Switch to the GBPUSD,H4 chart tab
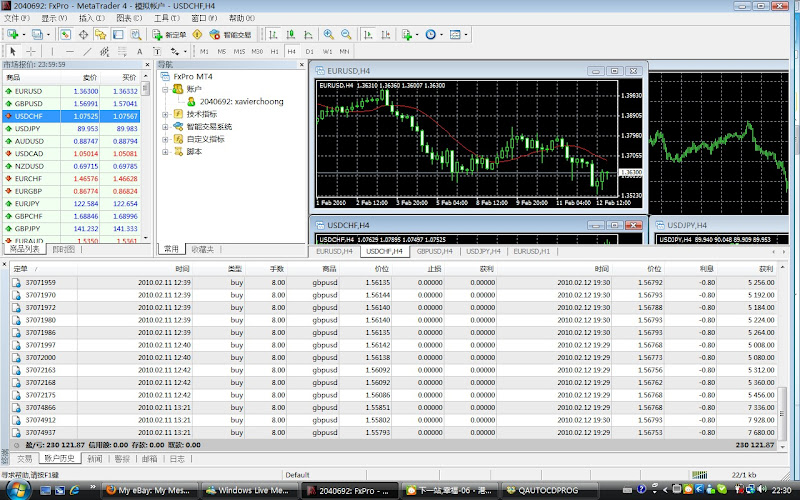This screenshot has height=500, width=800. pyautogui.click(x=435, y=252)
